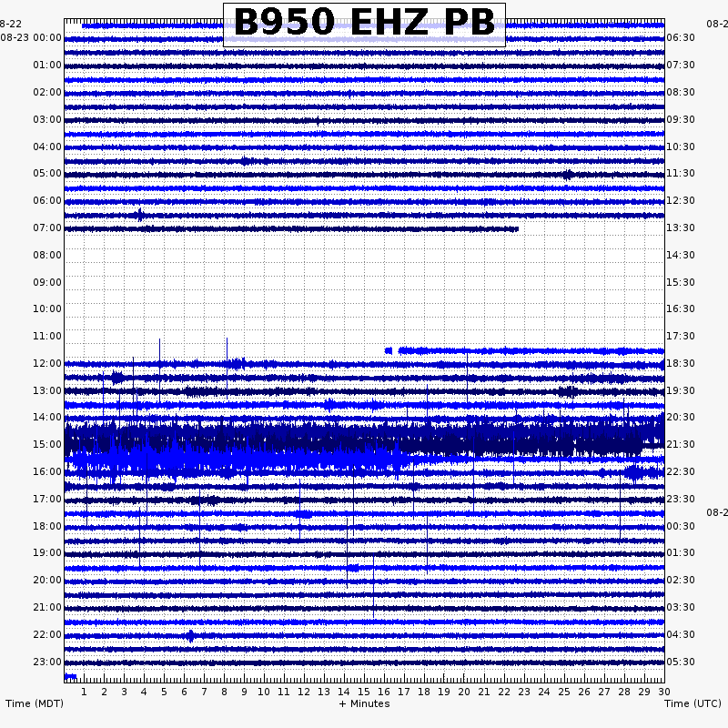Click minute 10 on bottom axis

pos(264,692)
